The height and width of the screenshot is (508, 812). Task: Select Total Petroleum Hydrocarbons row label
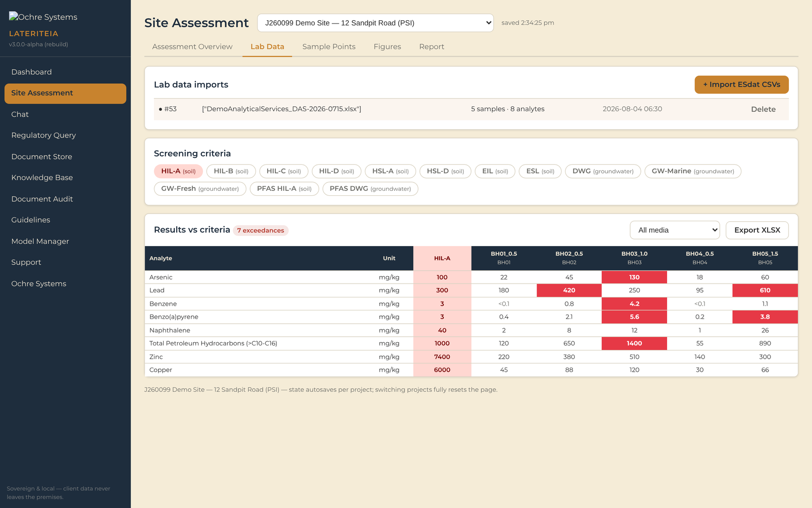coord(213,344)
